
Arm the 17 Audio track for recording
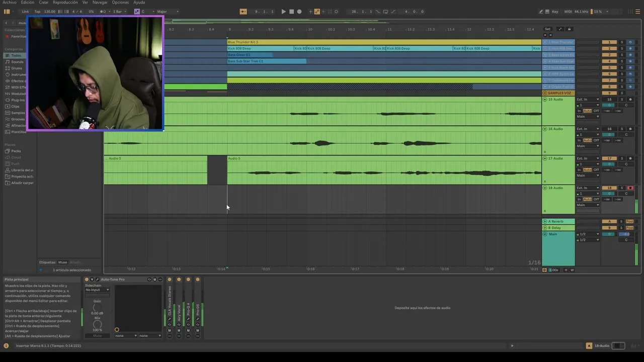point(630,158)
